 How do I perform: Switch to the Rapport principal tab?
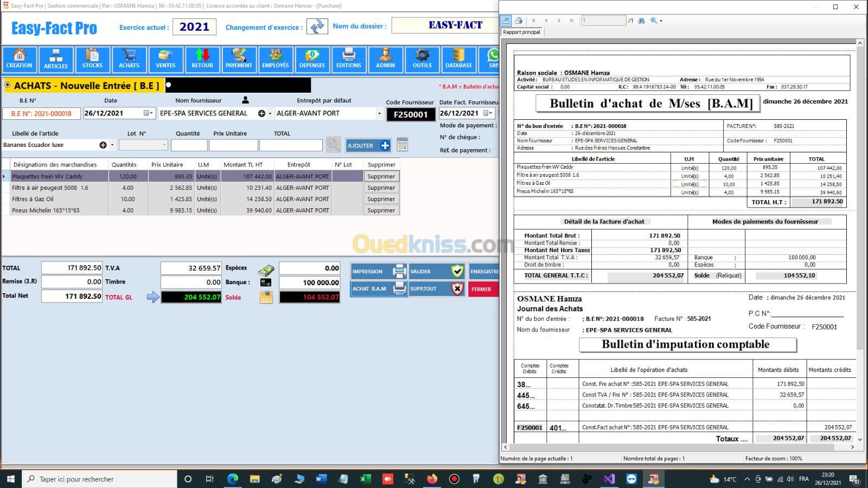click(x=521, y=32)
